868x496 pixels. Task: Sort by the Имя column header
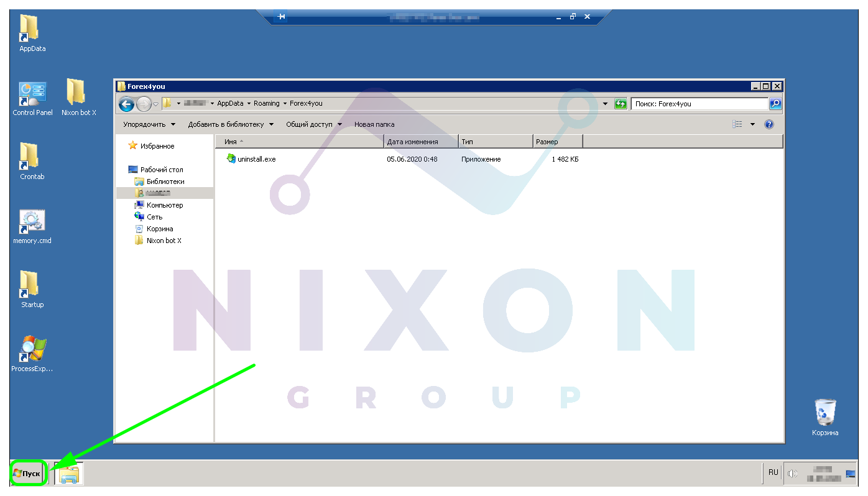300,142
